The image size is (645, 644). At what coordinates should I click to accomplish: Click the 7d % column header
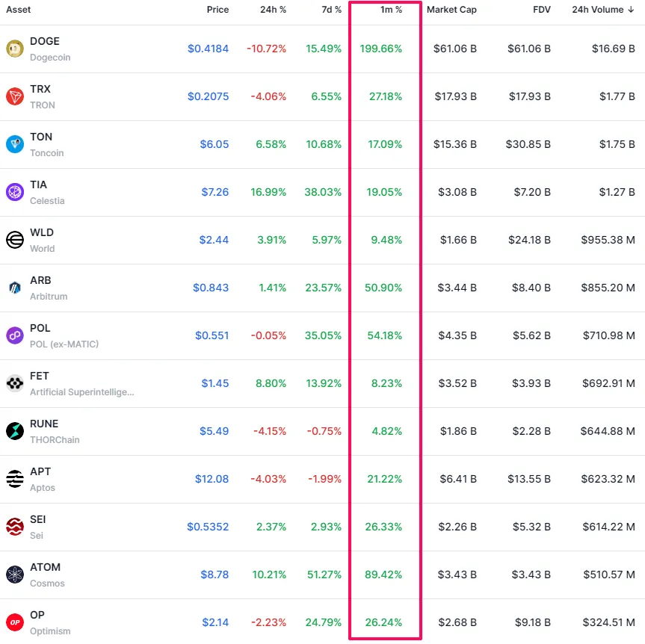click(x=330, y=10)
